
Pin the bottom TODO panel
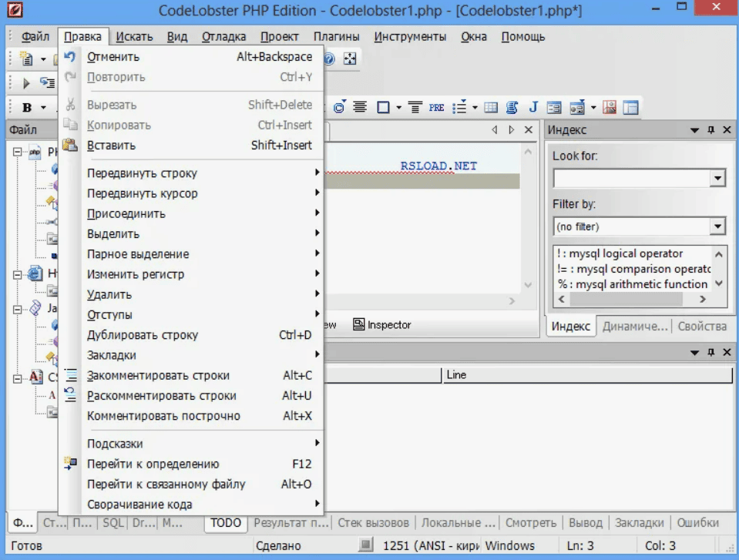click(x=711, y=352)
